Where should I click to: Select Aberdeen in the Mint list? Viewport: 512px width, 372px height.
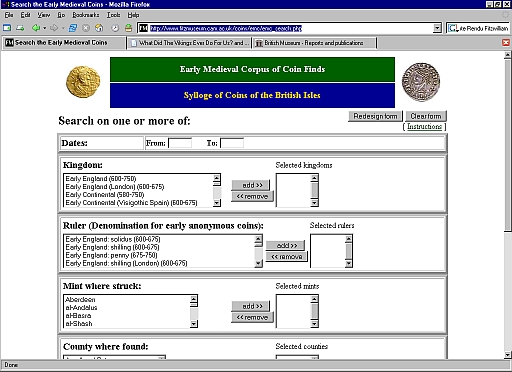coord(80,300)
